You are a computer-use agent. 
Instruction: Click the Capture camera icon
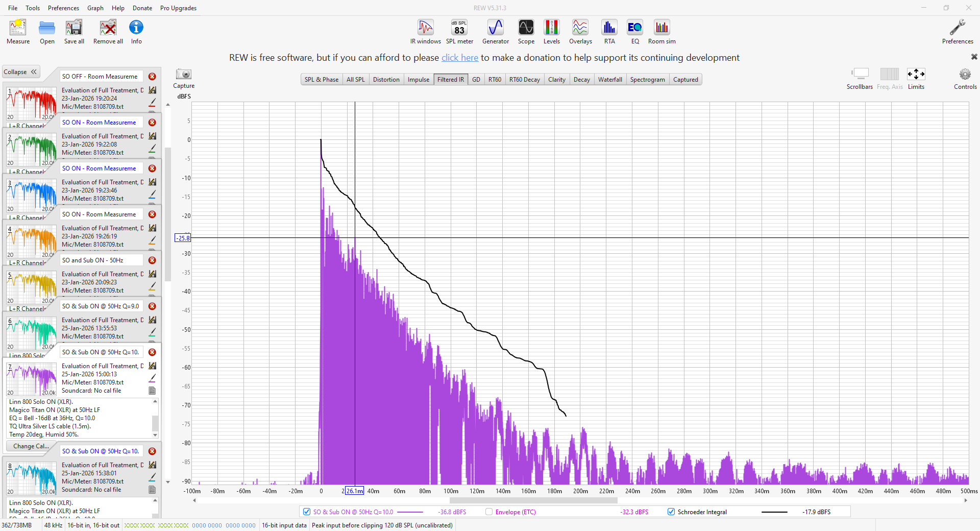coord(183,75)
